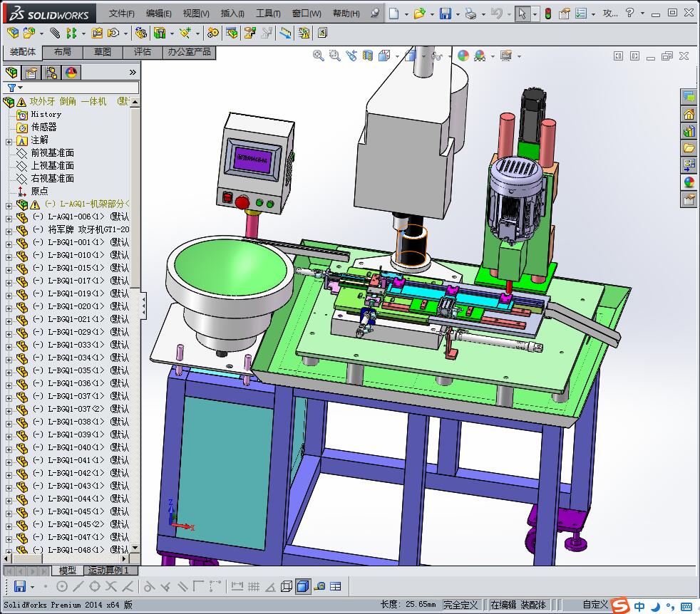Toggle the wireframe box display button

(x=287, y=586)
